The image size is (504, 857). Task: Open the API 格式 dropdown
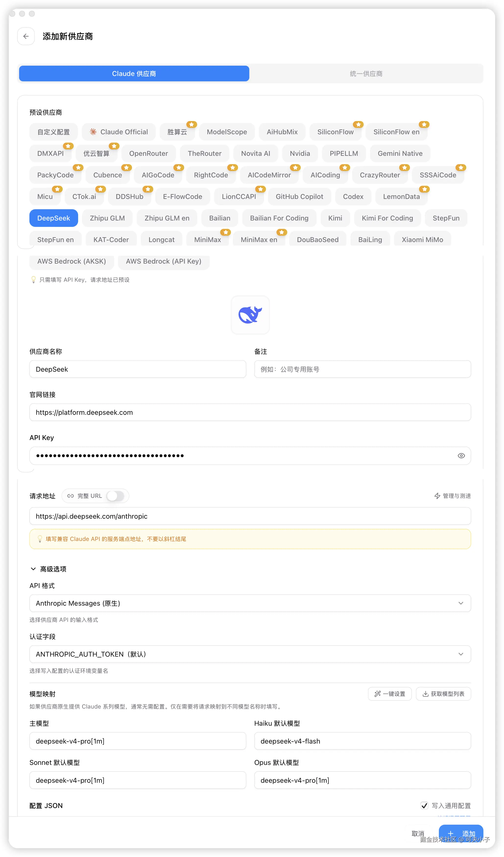tap(250, 603)
